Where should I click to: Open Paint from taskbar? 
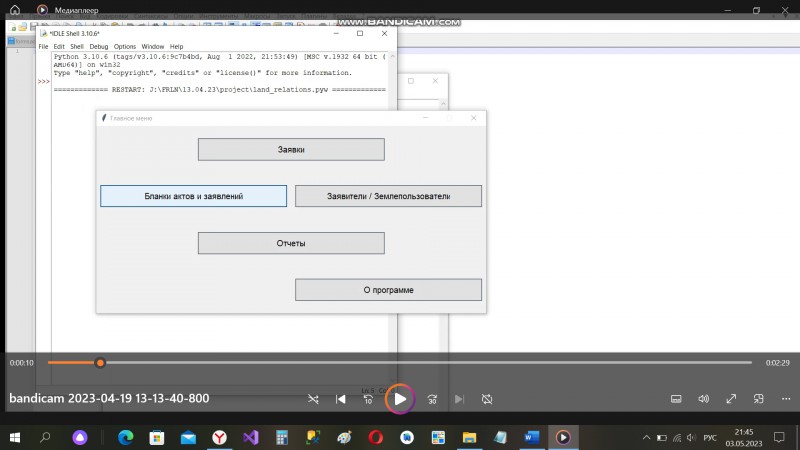tap(344, 438)
